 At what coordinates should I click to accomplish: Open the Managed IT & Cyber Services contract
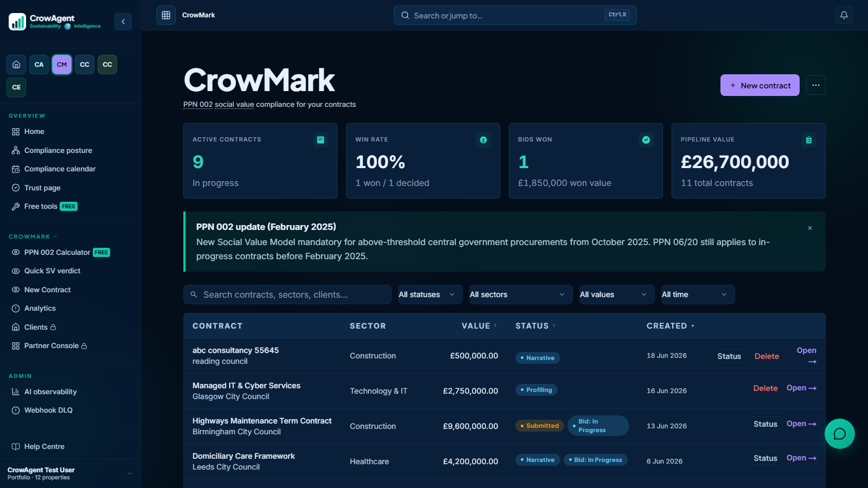click(x=802, y=388)
